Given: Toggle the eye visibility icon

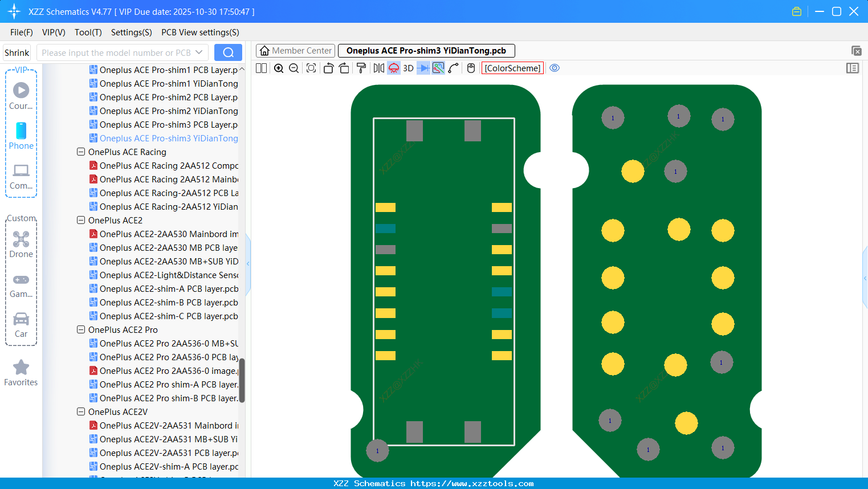Looking at the screenshot, I should tap(555, 68).
